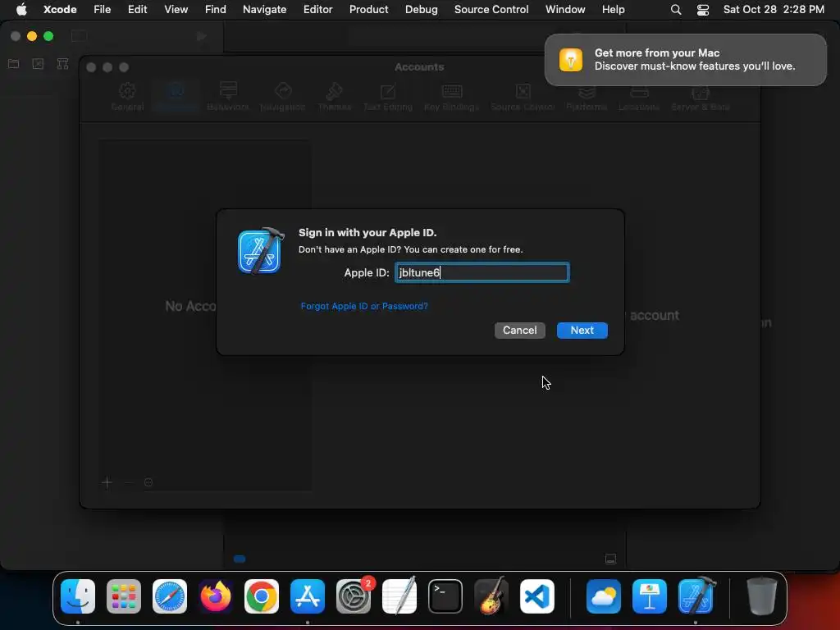840x630 pixels.
Task: Show the Source Control navigator icon
Action: coord(38,64)
